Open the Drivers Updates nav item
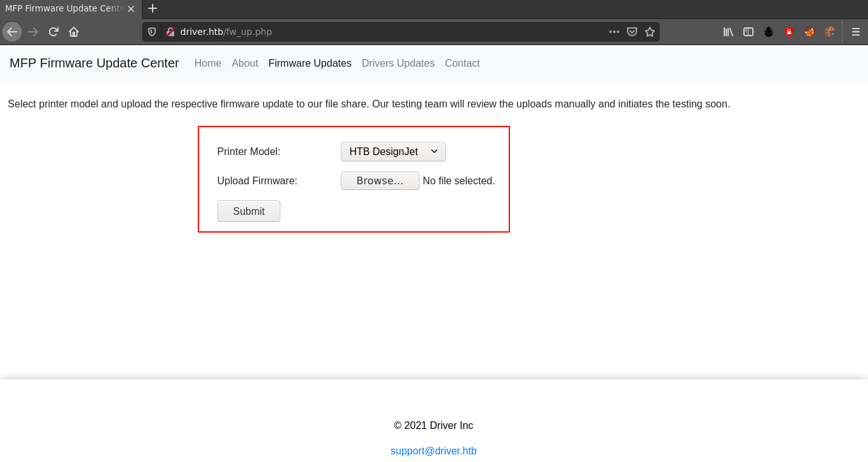The width and height of the screenshot is (868, 462). (x=398, y=64)
